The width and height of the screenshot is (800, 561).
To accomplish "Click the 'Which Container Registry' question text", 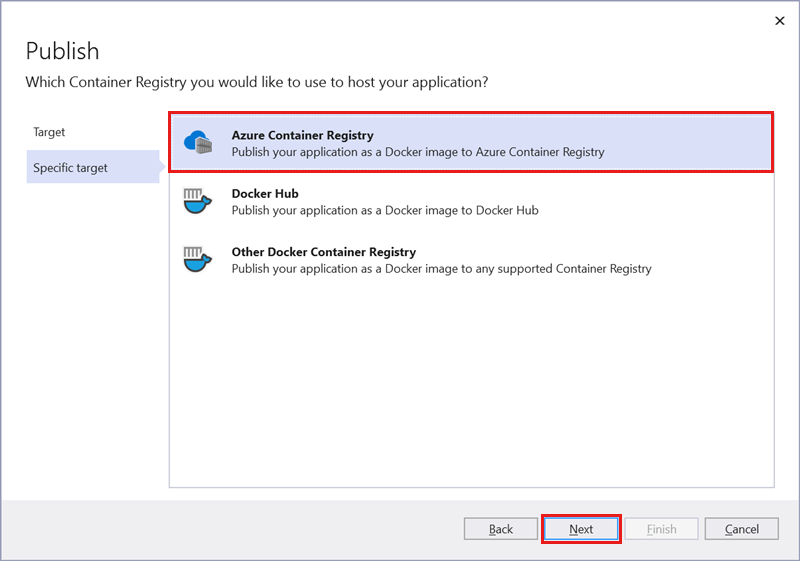I will point(257,81).
